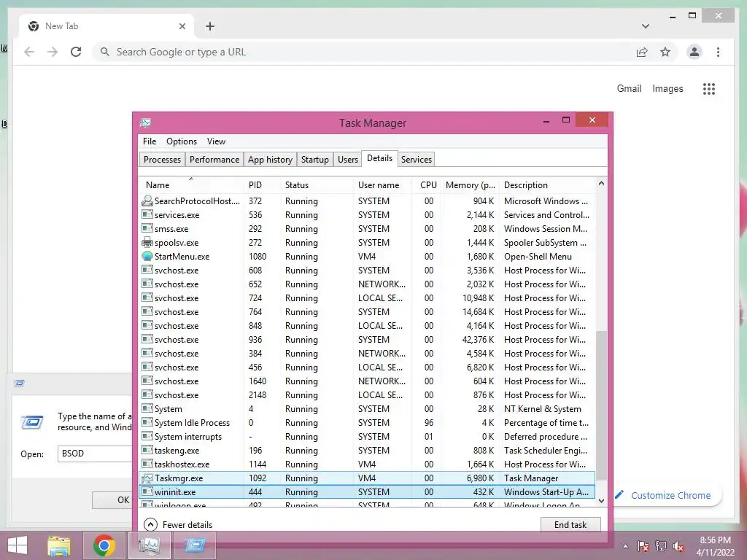
Task: Click the StartMenu.exe globe icon
Action: click(x=147, y=256)
